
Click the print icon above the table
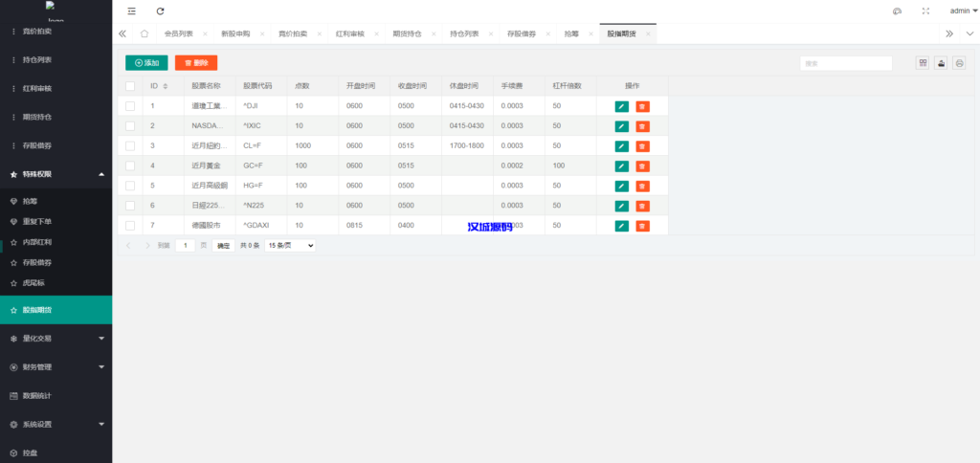[x=959, y=63]
